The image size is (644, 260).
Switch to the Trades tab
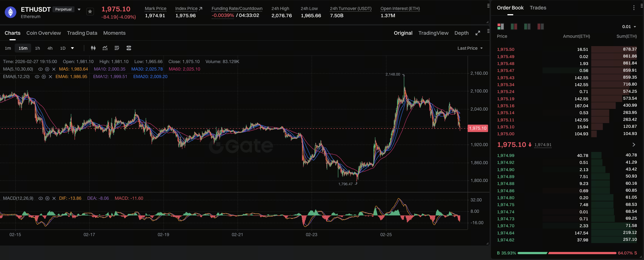(538, 8)
